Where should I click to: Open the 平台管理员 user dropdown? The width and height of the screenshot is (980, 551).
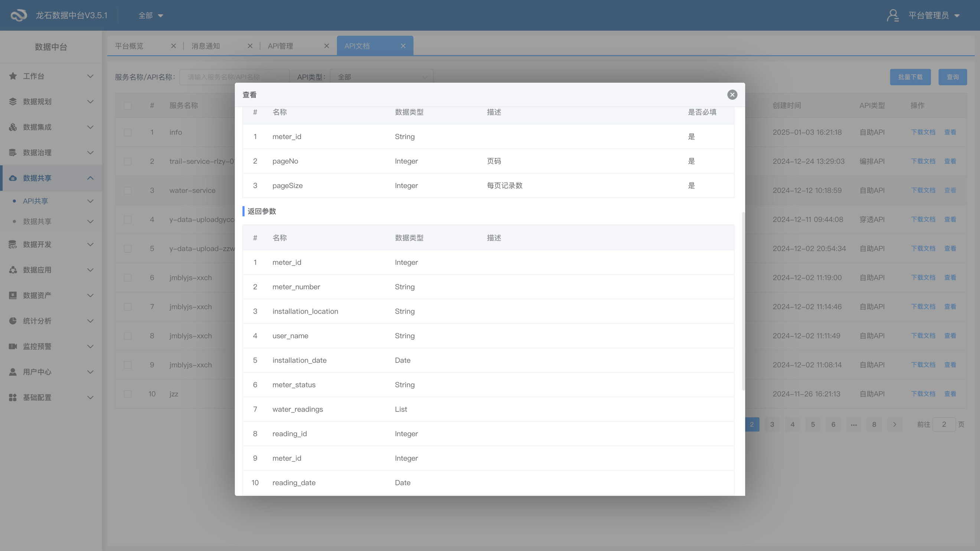[934, 15]
